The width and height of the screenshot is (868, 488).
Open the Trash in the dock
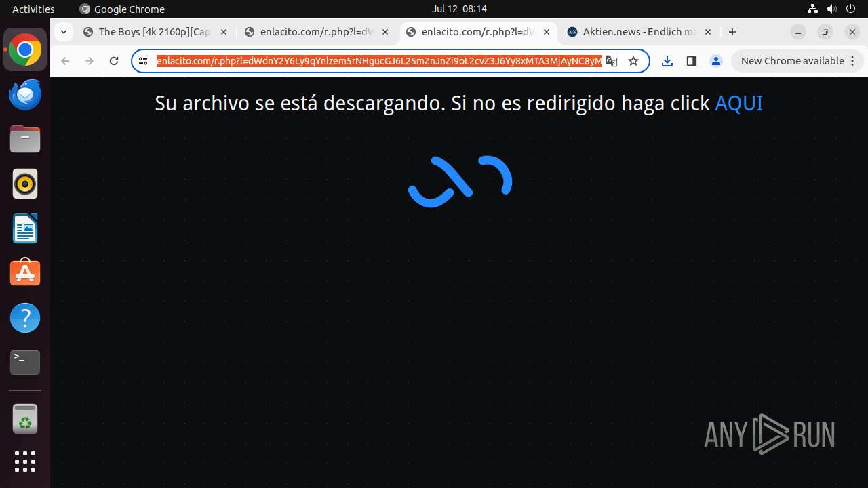25,419
